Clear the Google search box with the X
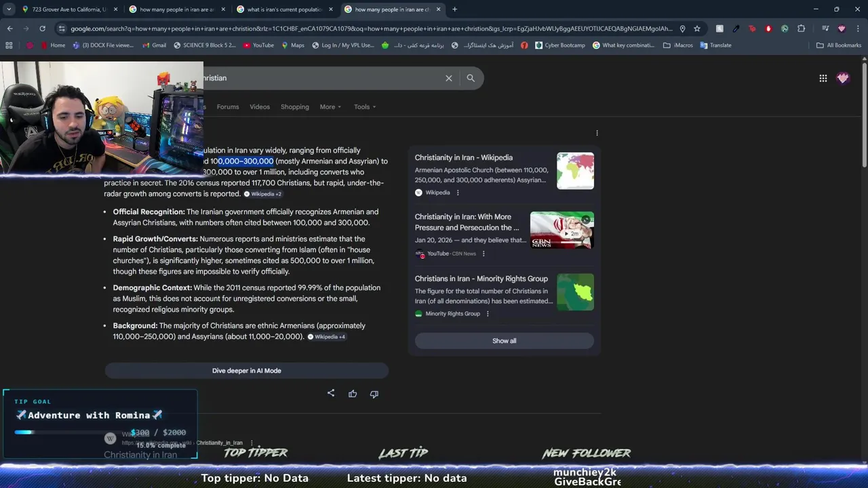 point(448,78)
